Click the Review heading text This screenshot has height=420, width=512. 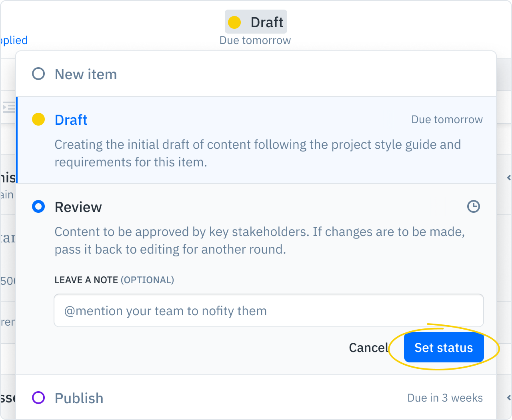coord(78,207)
